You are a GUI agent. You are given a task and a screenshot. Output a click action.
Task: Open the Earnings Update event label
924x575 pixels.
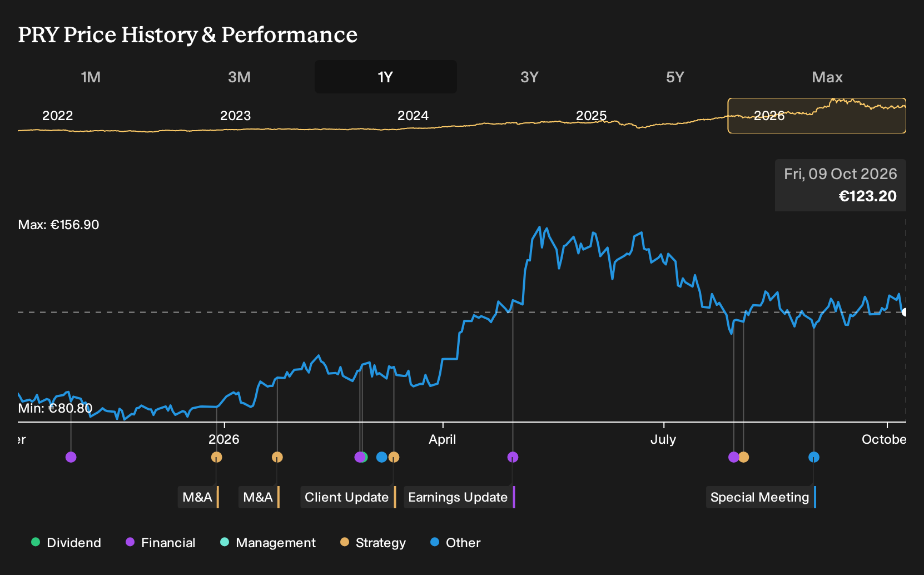[x=459, y=497]
